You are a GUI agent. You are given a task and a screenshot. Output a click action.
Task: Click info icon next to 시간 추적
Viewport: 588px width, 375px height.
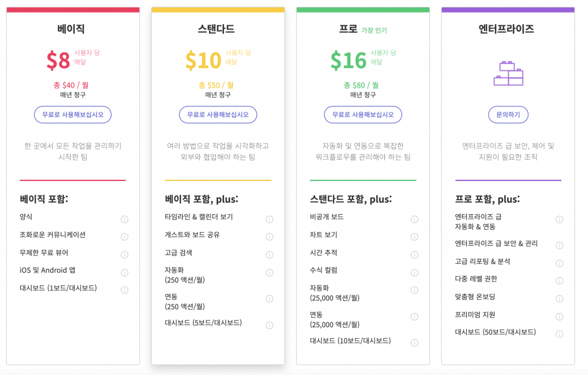(415, 255)
